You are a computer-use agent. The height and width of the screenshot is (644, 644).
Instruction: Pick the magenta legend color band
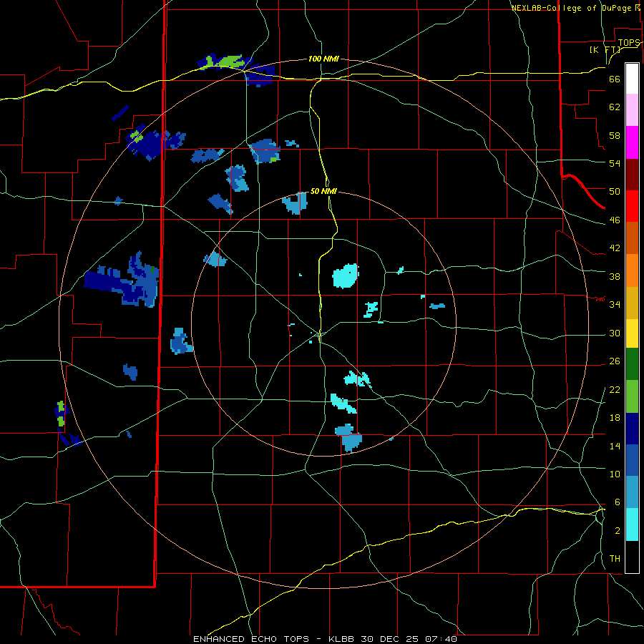(x=632, y=142)
